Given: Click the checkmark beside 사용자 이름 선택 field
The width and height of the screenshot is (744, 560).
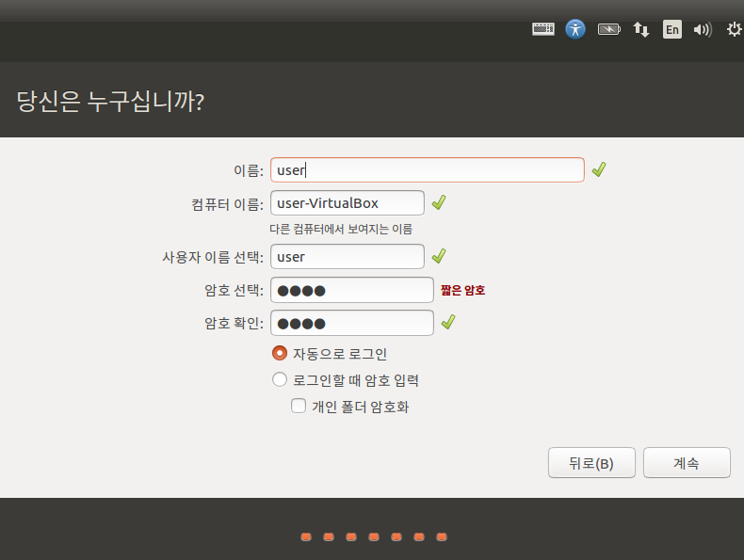Looking at the screenshot, I should pos(439,256).
